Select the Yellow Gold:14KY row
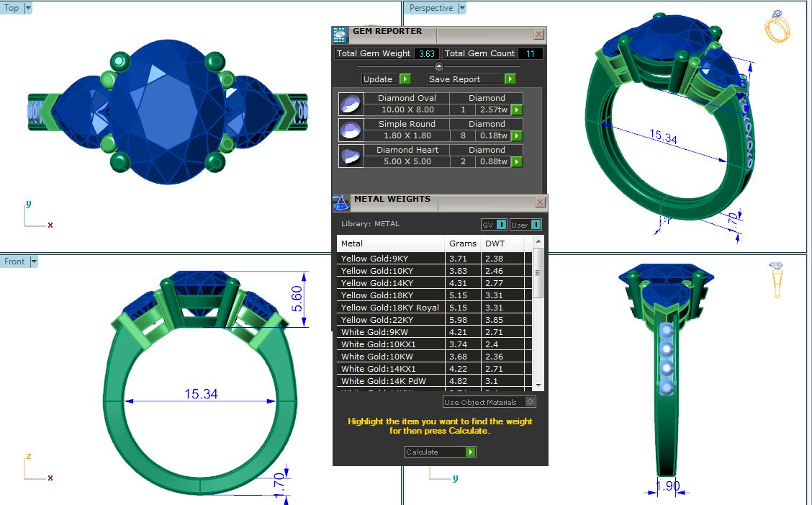This screenshot has width=812, height=505. click(389, 283)
